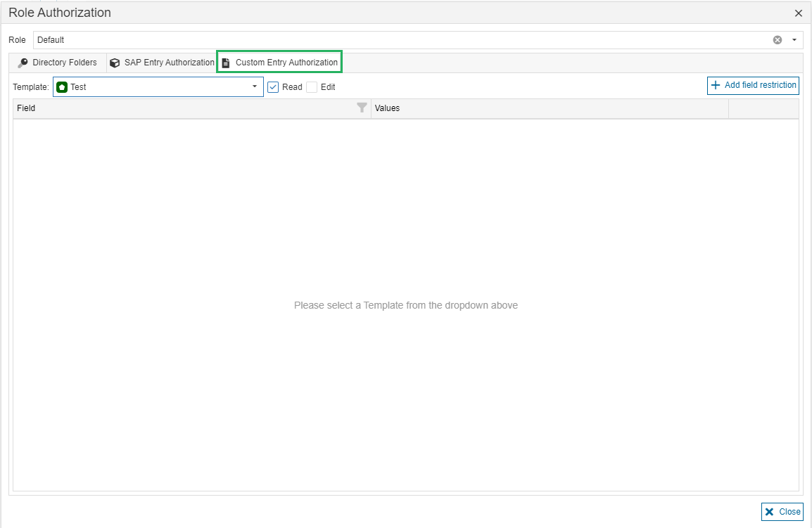Switch to the Directory Folders tab
This screenshot has height=528, width=812.
click(58, 63)
